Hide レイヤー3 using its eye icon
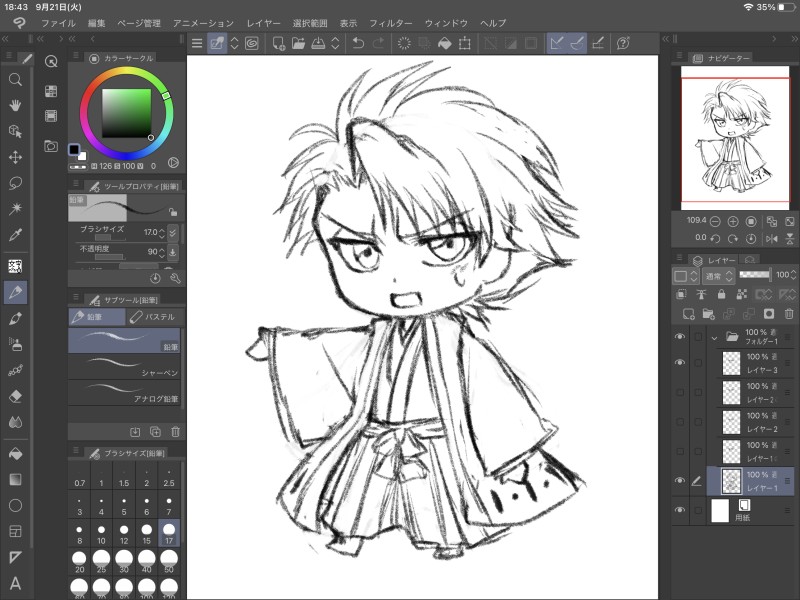The image size is (800, 600). 680,362
